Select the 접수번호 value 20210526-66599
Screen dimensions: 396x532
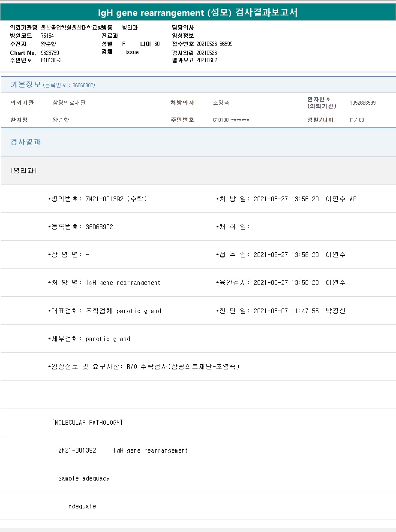click(214, 44)
